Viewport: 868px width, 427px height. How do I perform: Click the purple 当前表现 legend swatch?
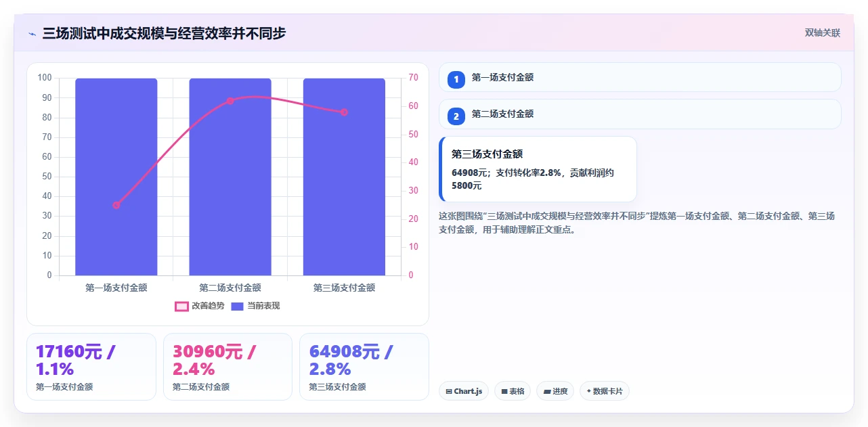click(x=237, y=306)
